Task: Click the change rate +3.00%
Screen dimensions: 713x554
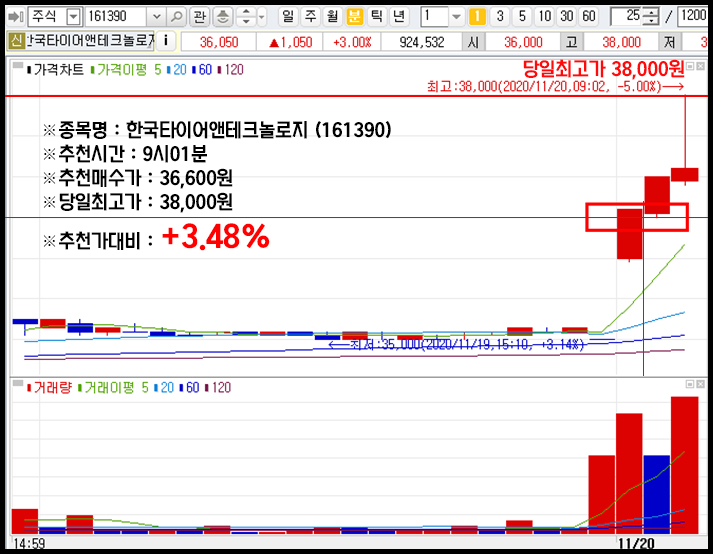Action: tap(352, 42)
